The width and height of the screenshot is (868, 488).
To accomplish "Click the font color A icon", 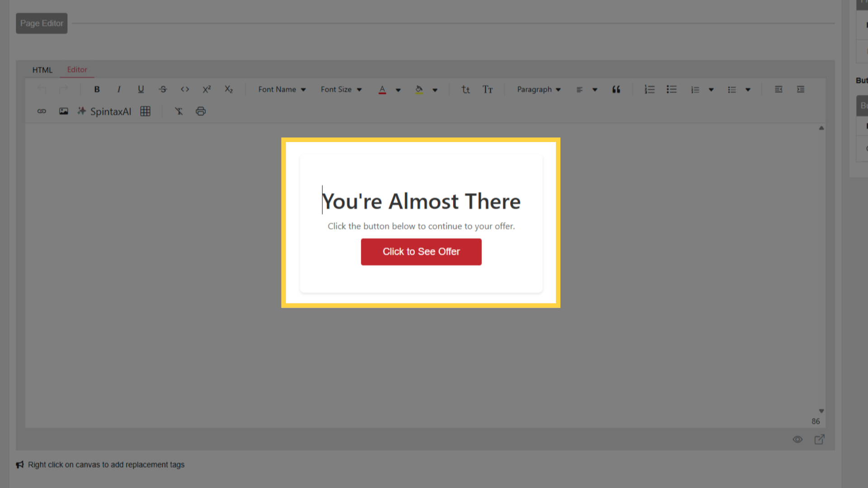I will pyautogui.click(x=382, y=90).
